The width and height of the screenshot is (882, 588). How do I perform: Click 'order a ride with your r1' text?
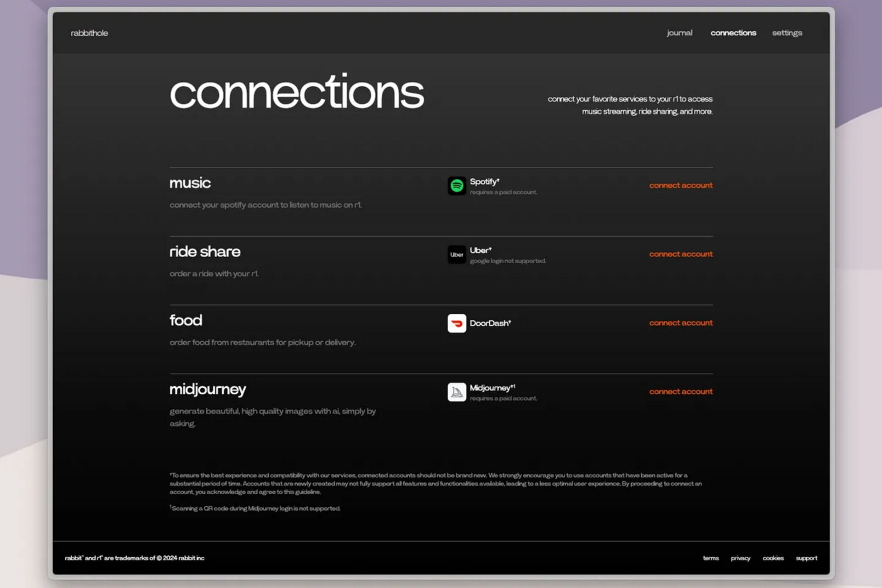(x=214, y=274)
